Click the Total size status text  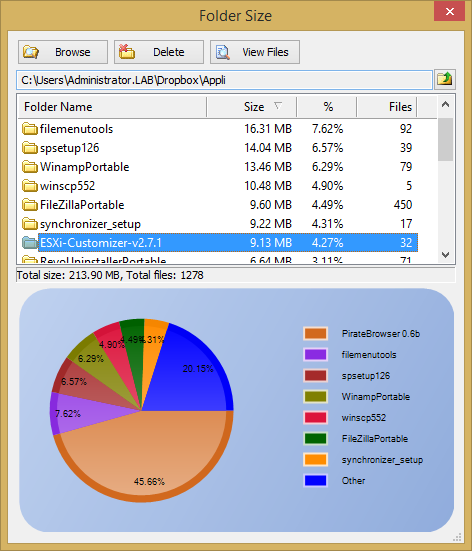click(x=110, y=275)
